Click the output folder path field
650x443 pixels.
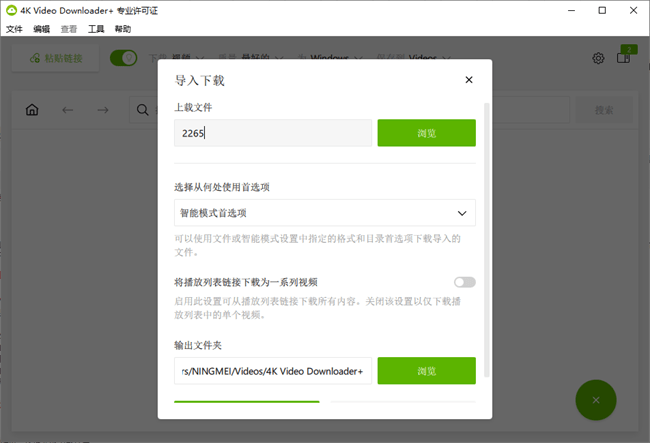[273, 371]
